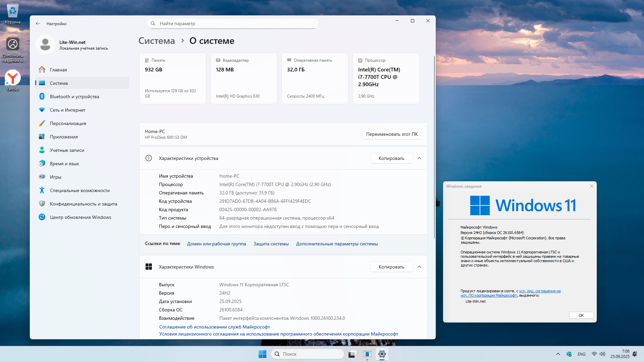Collapse the Windows specifications section
This screenshot has width=644, height=362.
click(x=419, y=267)
